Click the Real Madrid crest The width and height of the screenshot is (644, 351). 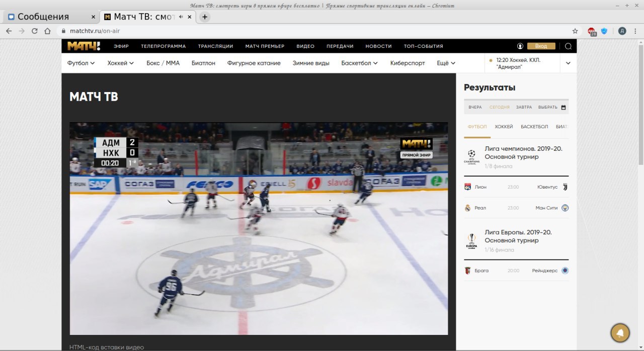point(467,208)
